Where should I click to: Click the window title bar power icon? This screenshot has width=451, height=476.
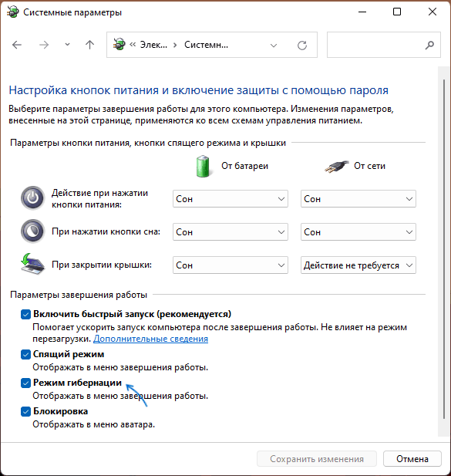pyautogui.click(x=12, y=12)
